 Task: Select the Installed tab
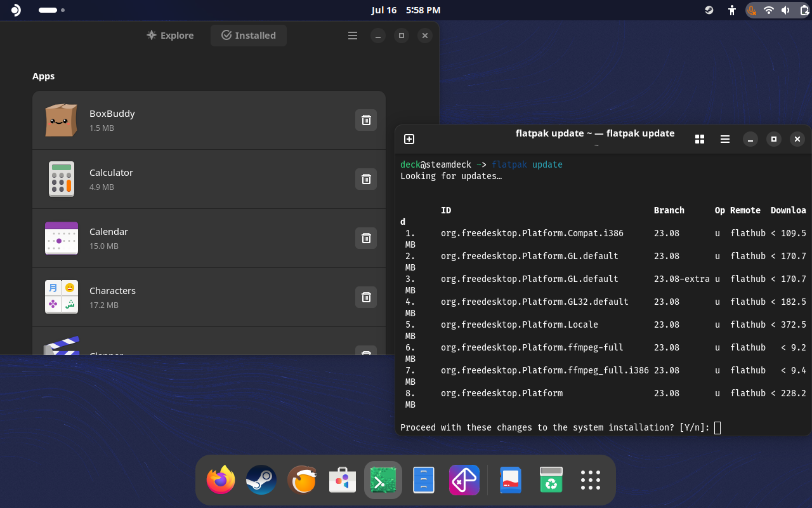click(x=249, y=36)
